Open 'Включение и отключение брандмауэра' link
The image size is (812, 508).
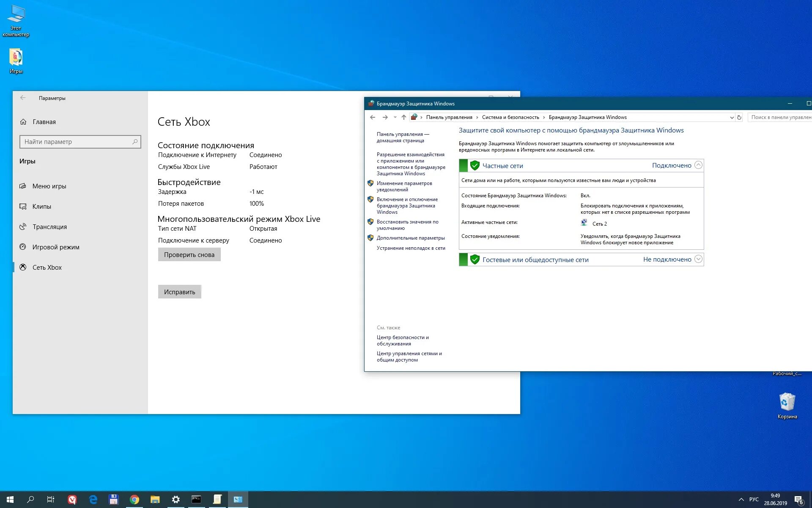click(407, 206)
